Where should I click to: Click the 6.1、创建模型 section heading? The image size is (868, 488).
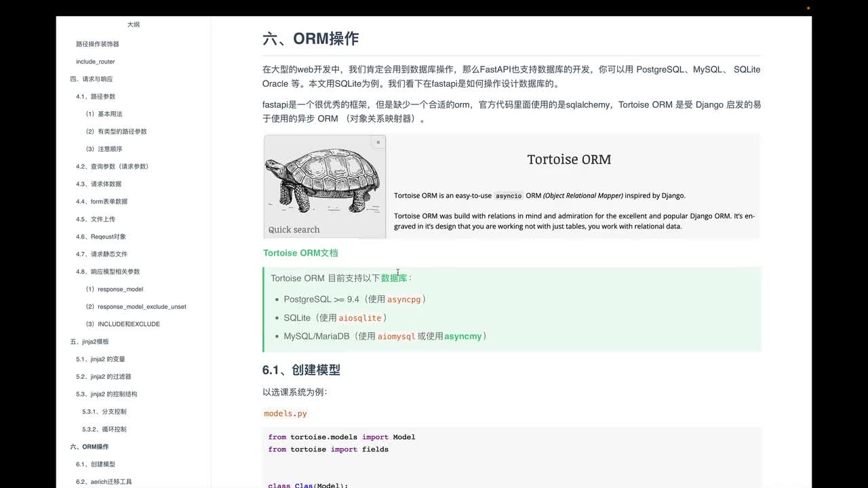pyautogui.click(x=301, y=370)
